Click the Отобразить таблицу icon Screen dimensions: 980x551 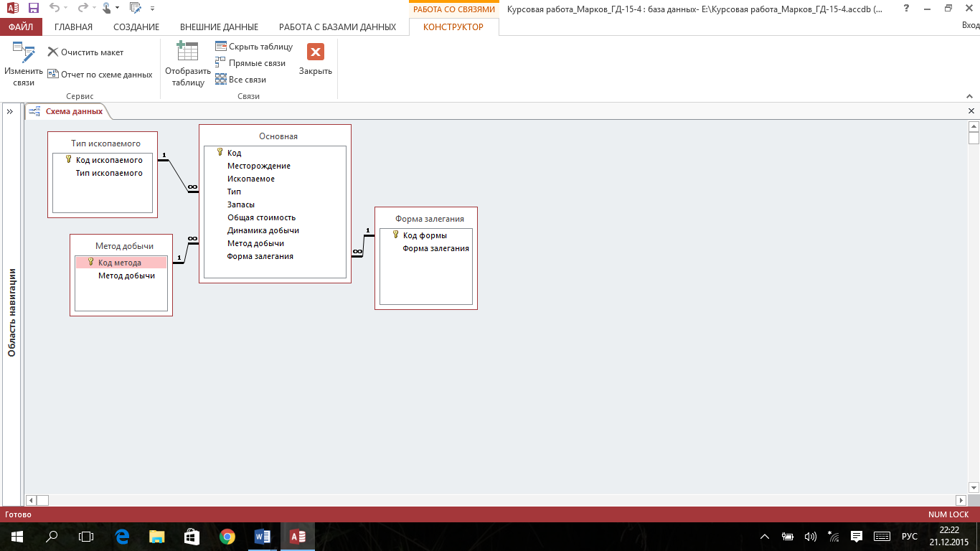pos(187,52)
